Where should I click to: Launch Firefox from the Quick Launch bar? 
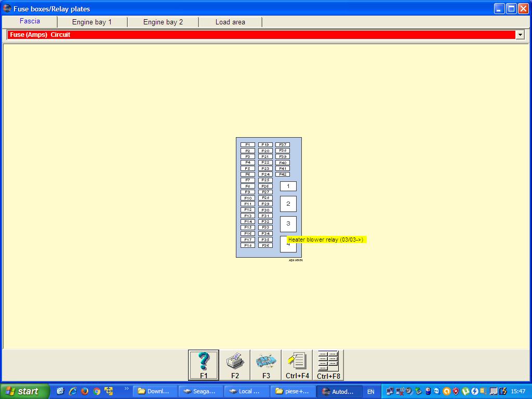point(85,391)
